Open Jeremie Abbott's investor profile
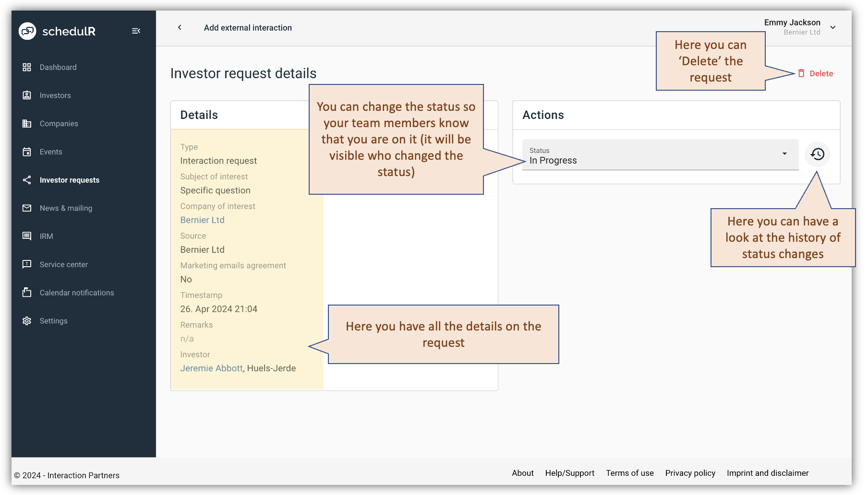This screenshot has width=868, height=495. (211, 368)
